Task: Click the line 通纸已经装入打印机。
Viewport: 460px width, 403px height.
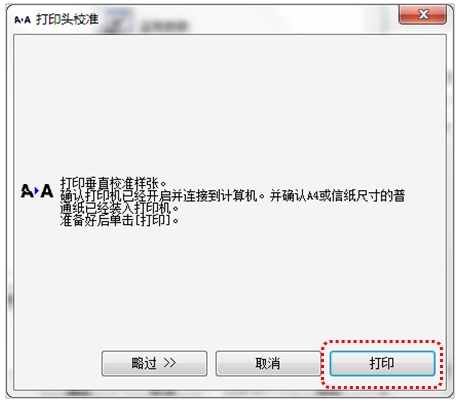Action: tap(119, 208)
